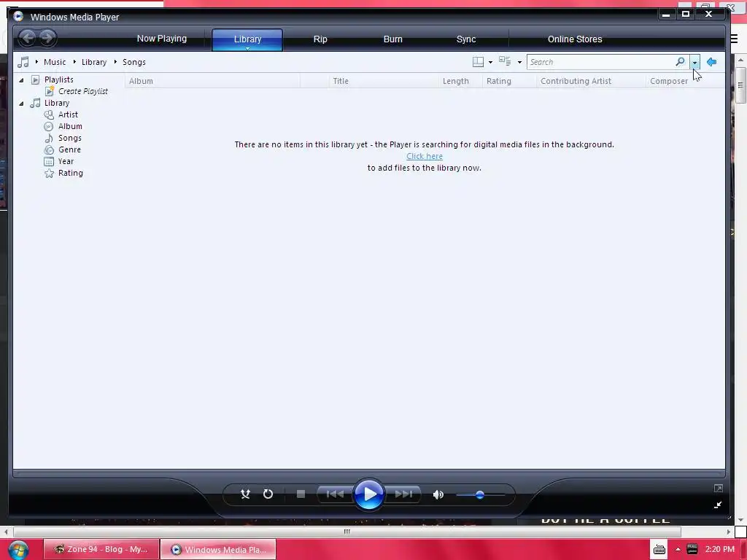Adjust the volume slider

point(480,495)
